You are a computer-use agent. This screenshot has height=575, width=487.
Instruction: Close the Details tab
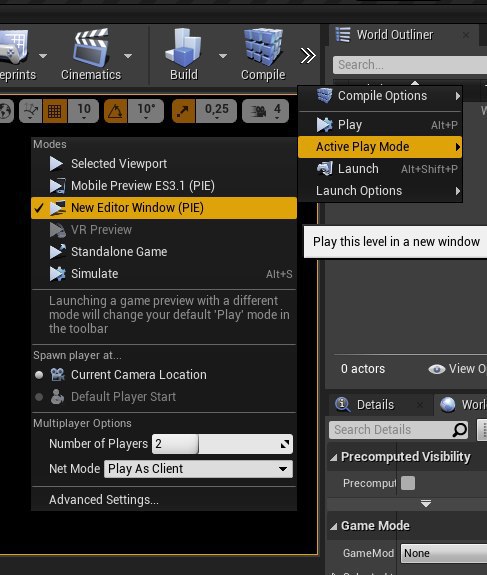pyautogui.click(x=420, y=405)
